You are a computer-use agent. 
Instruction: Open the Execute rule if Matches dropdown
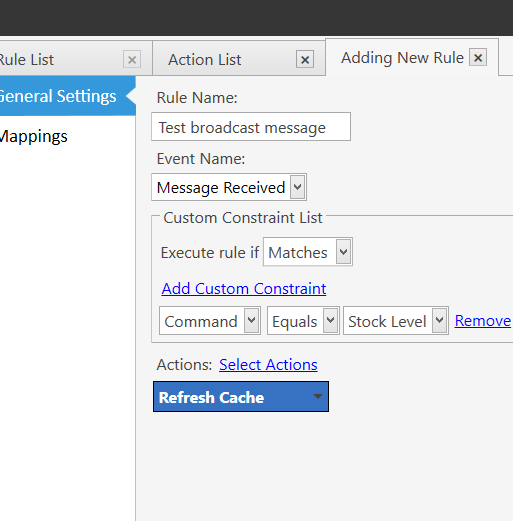click(308, 252)
